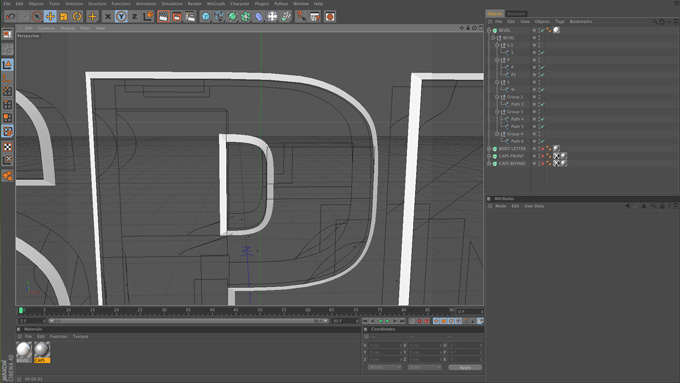The width and height of the screenshot is (680, 383).
Task: Click the timeline preview range slider
Action: 189,321
